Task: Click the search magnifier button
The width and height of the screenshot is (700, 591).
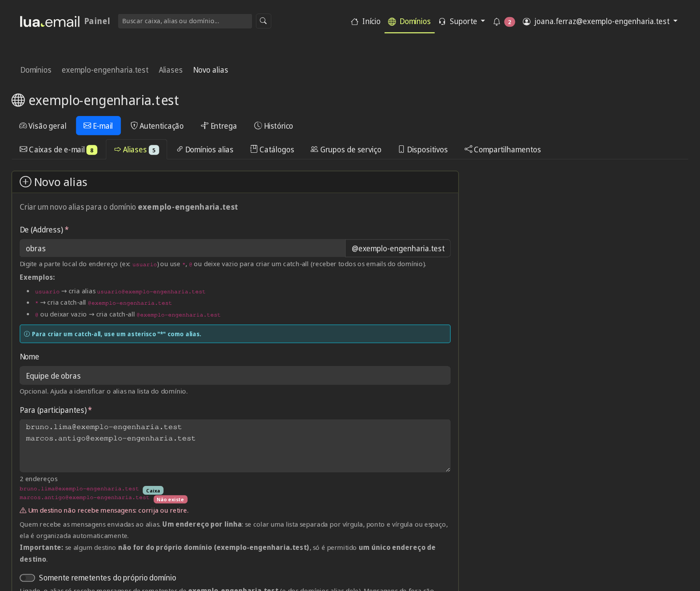Action: pyautogui.click(x=263, y=21)
